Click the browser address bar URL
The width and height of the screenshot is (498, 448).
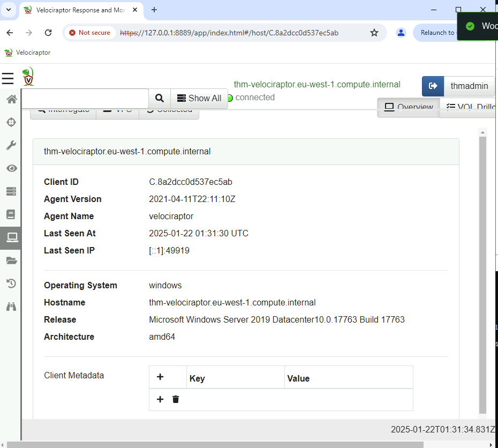click(229, 33)
